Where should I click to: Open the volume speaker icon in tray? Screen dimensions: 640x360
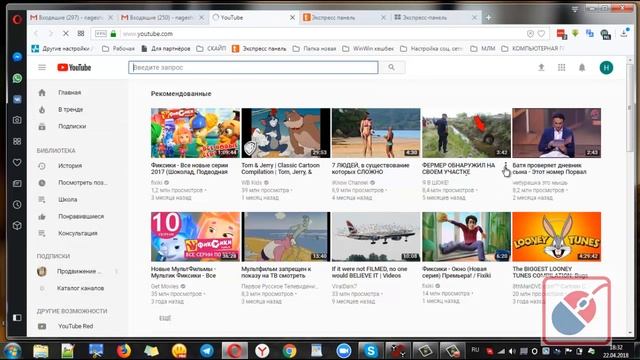512,351
